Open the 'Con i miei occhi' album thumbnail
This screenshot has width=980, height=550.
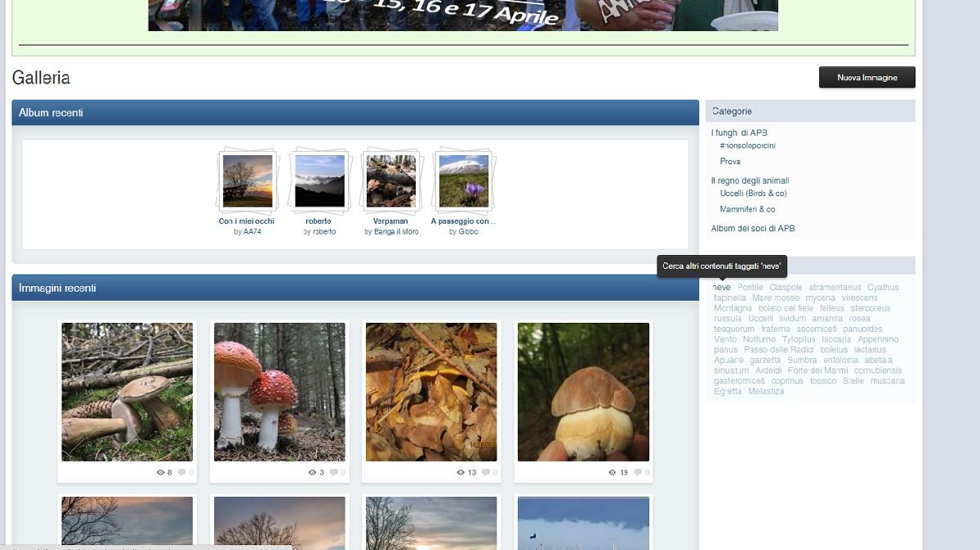click(x=247, y=181)
